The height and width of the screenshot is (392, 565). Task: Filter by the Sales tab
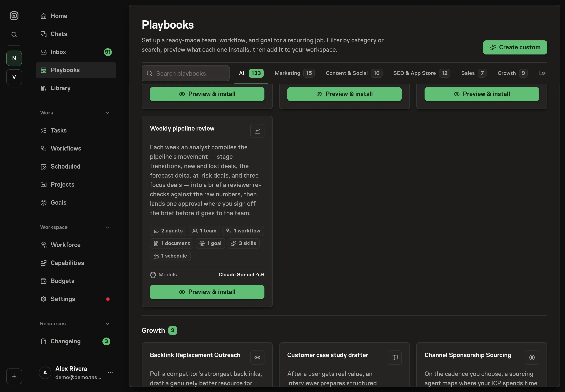click(474, 73)
